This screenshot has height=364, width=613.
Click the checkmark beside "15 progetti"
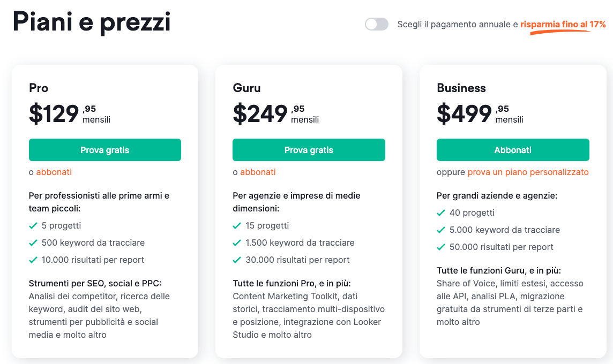tap(236, 225)
